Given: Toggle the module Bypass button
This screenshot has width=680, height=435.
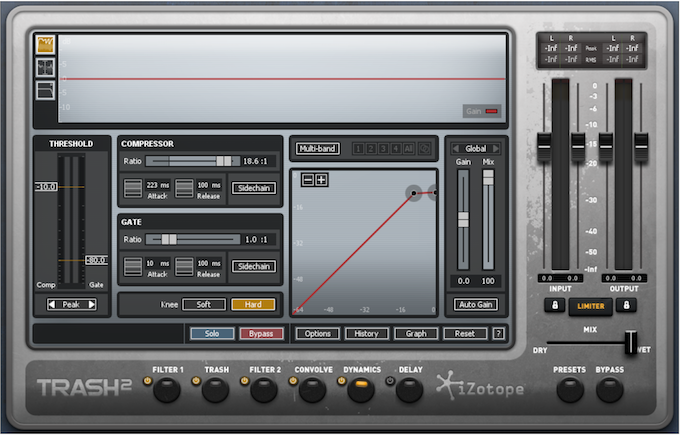Looking at the screenshot, I should click(x=261, y=334).
